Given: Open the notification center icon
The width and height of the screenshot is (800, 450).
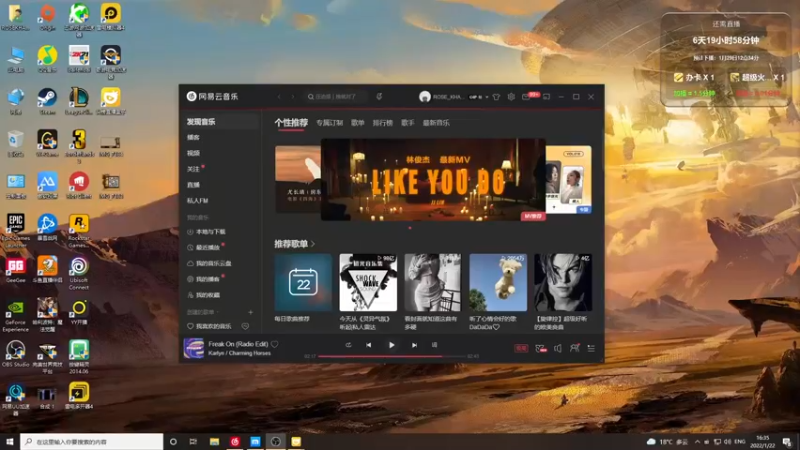Looking at the screenshot, I should [788, 442].
